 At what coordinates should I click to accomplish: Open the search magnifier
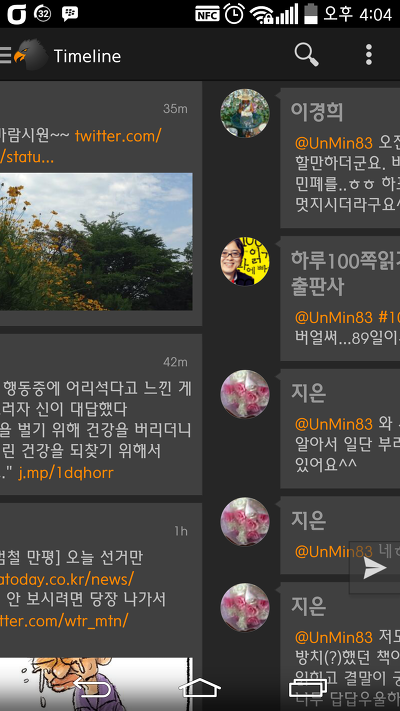307,55
